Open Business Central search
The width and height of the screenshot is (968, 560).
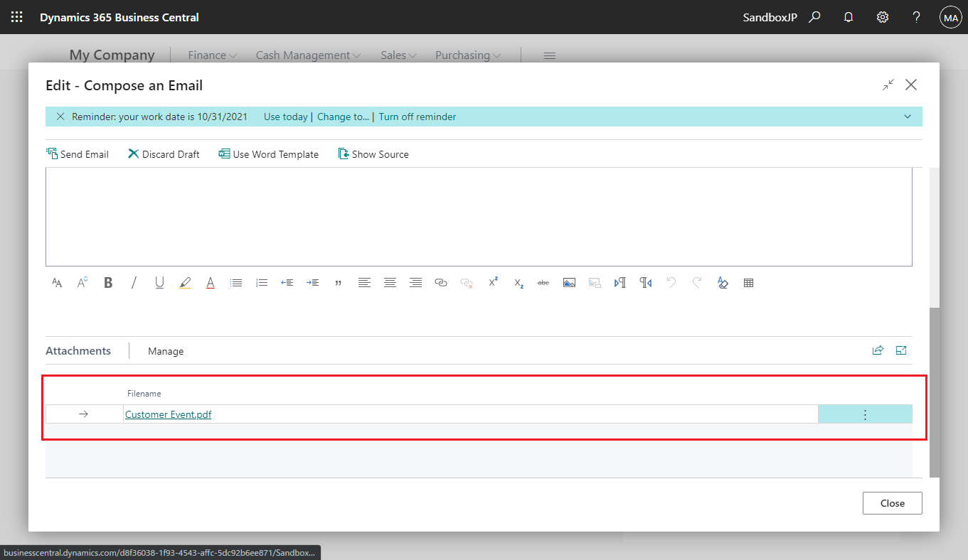[814, 16]
